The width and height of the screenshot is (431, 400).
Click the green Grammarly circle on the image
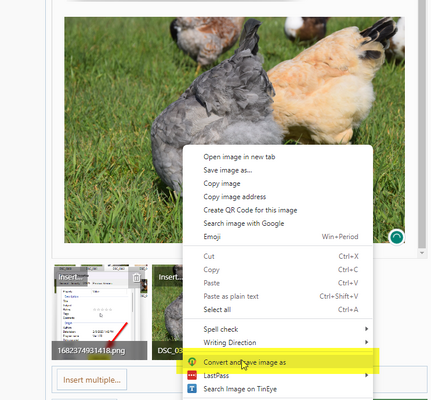[x=397, y=237]
